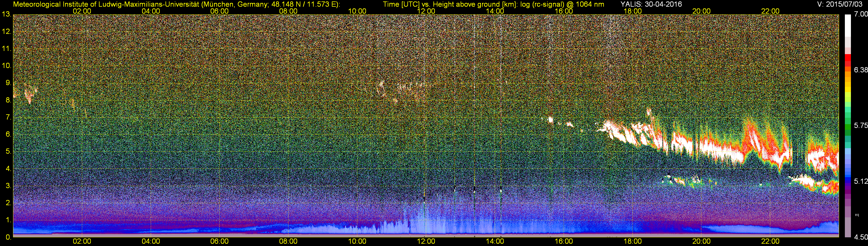This screenshot has height=246, width=868.
Task: Click the 10:00 label on bottom time axis
Action: pos(357,241)
